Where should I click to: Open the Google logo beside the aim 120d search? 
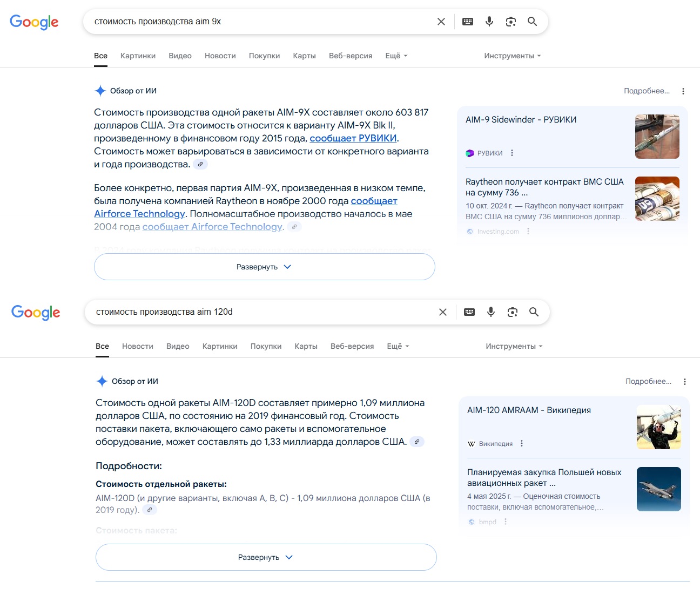pos(36,313)
